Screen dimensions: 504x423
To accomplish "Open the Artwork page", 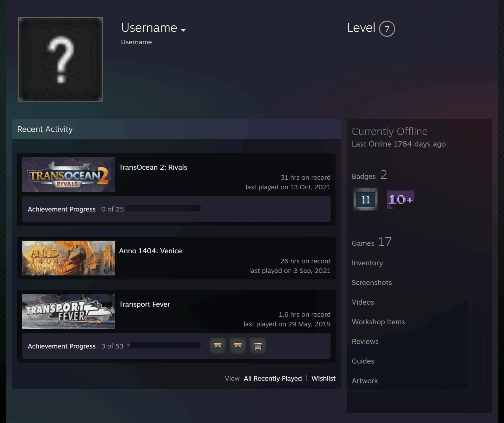I will click(x=365, y=381).
